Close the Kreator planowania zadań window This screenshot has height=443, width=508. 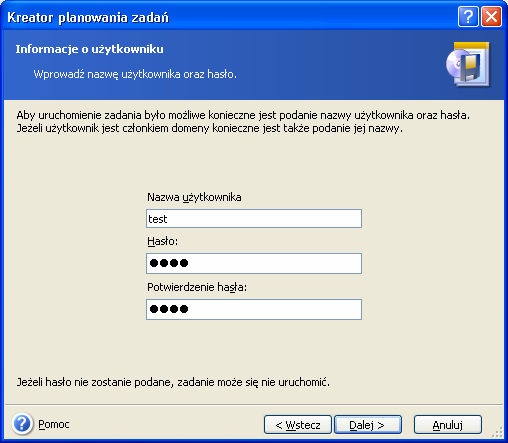[491, 16]
